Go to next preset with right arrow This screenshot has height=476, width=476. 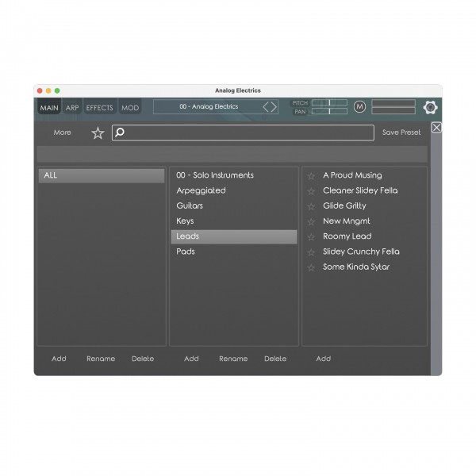pos(274,107)
